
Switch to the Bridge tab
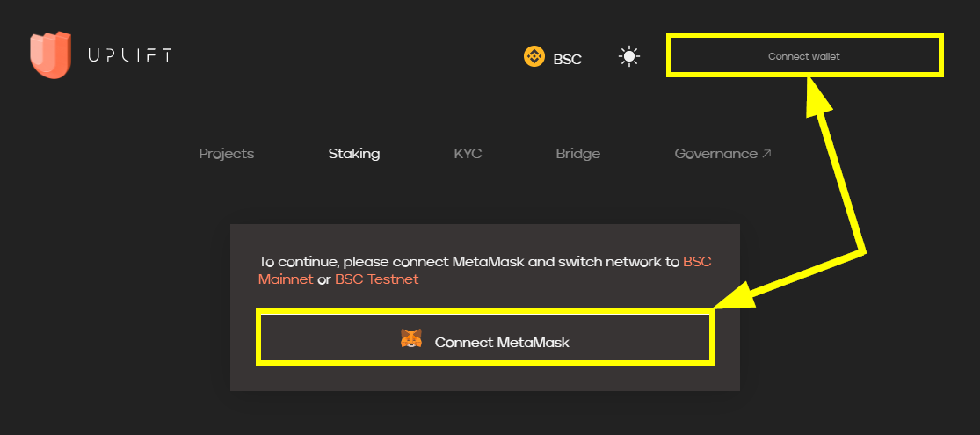(x=577, y=154)
